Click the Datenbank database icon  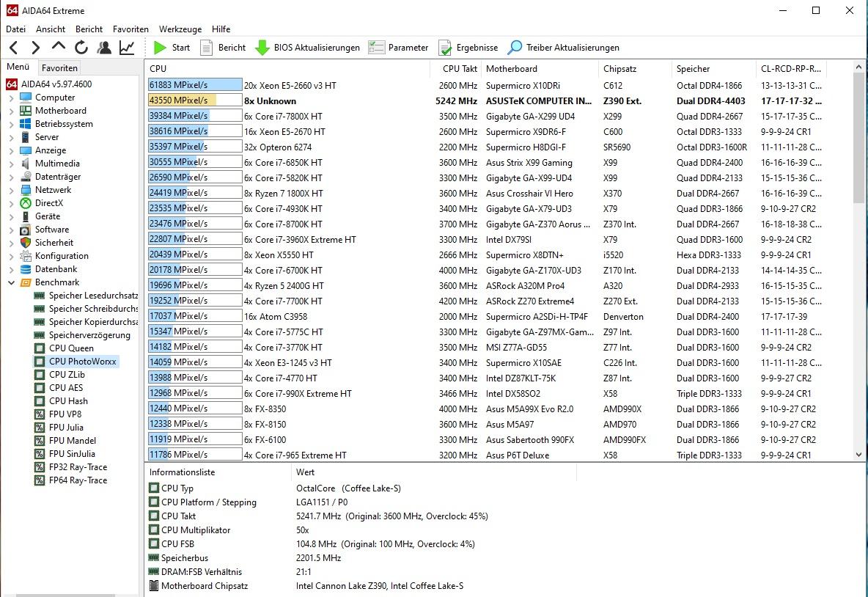tap(26, 269)
